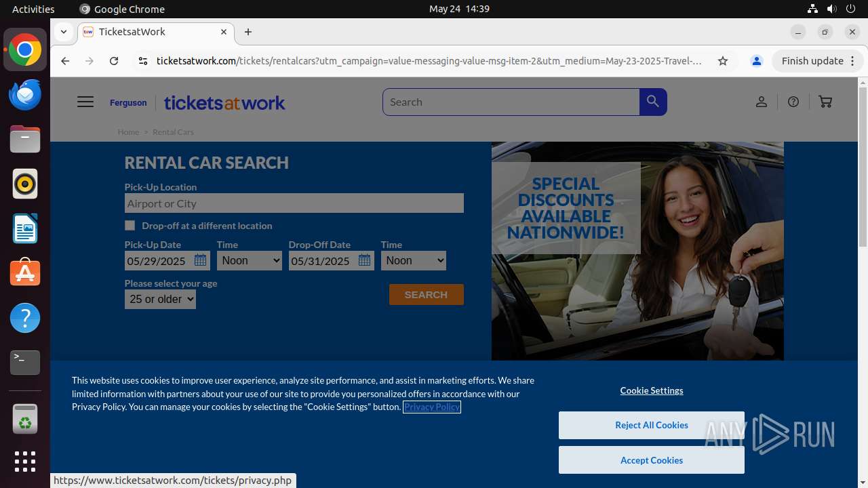The image size is (868, 488).
Task: Open Rhythmbox from the dock
Action: coord(25,184)
